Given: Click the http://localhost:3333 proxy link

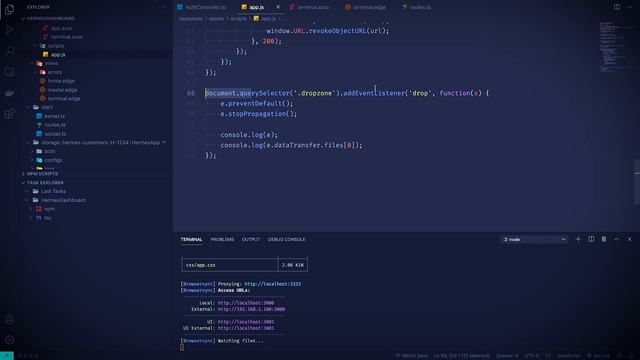Looking at the screenshot, I should (272, 284).
